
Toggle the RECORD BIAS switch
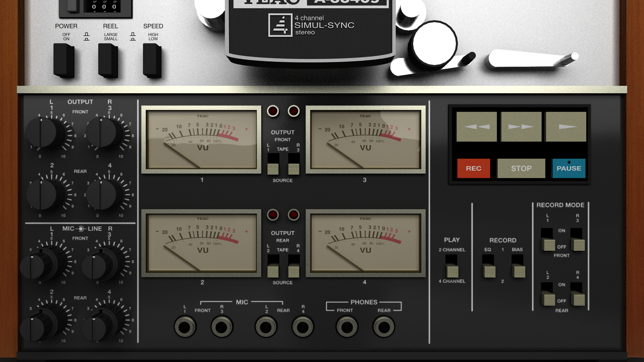(518, 266)
